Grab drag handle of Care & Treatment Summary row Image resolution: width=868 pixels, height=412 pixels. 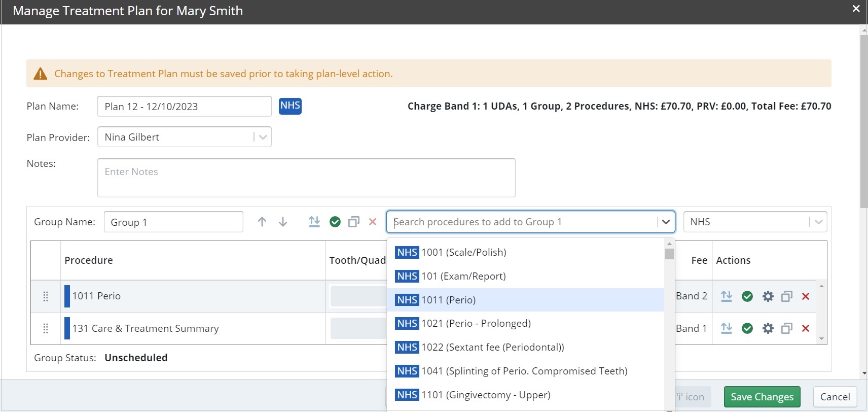(46, 328)
